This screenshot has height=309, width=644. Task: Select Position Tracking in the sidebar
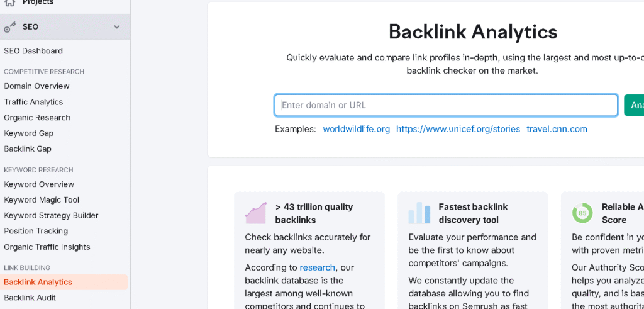(x=36, y=231)
